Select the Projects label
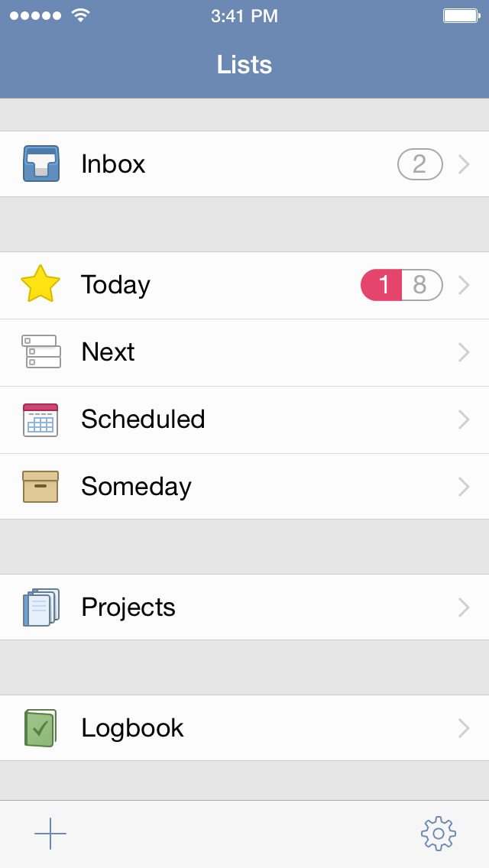Image resolution: width=489 pixels, height=868 pixels. click(x=128, y=607)
